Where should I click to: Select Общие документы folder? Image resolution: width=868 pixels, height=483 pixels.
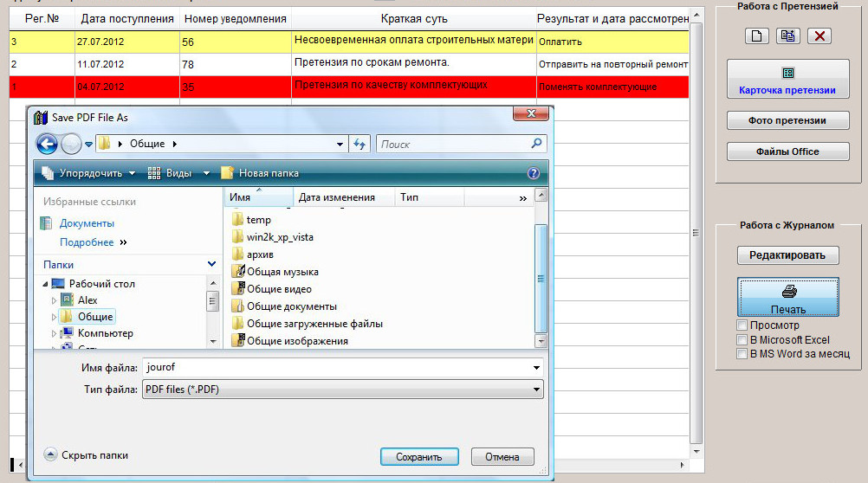pos(292,306)
